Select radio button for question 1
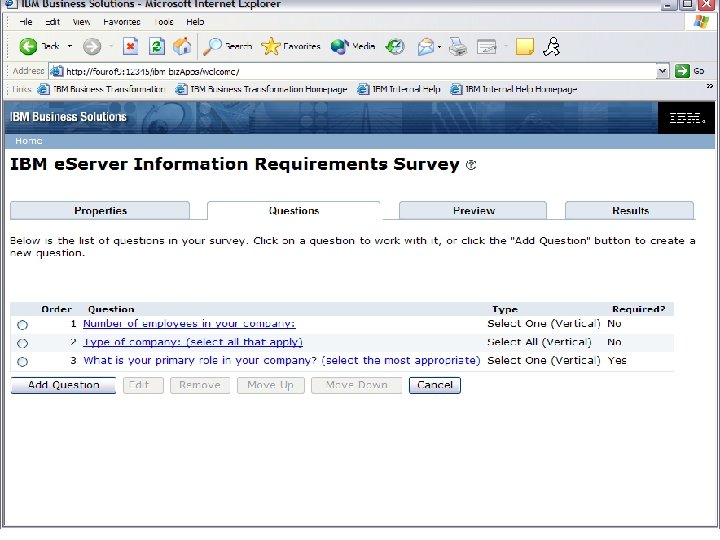This screenshot has width=720, height=540. pos(22,325)
